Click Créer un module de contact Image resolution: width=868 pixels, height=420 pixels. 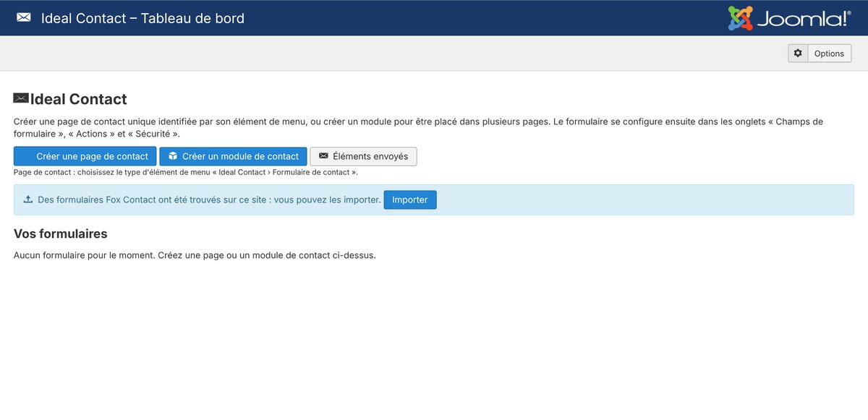point(233,156)
